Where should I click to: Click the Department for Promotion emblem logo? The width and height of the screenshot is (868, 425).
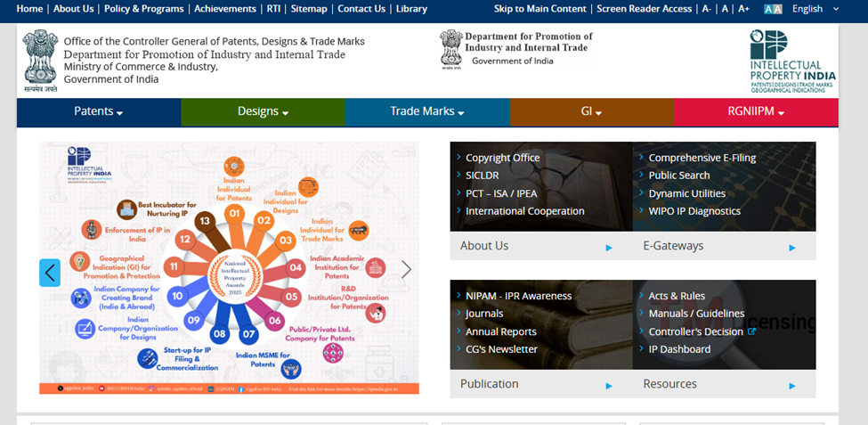(451, 49)
